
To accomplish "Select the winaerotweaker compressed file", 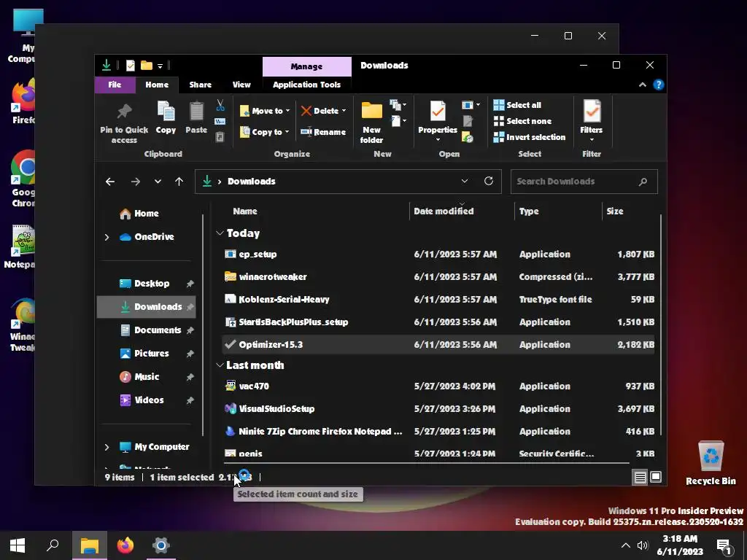I will (438, 276).
